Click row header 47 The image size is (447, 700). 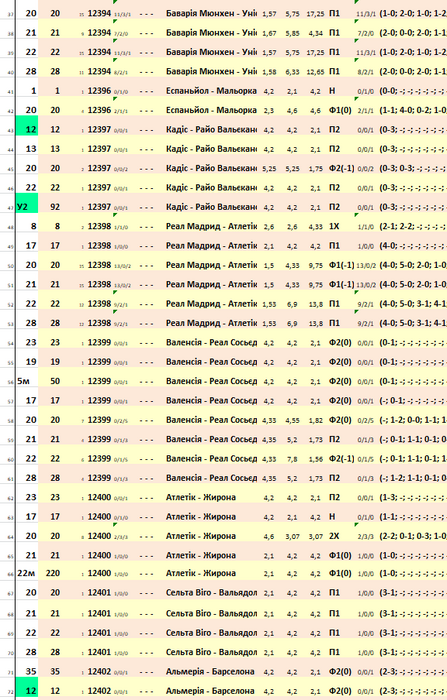11,208
